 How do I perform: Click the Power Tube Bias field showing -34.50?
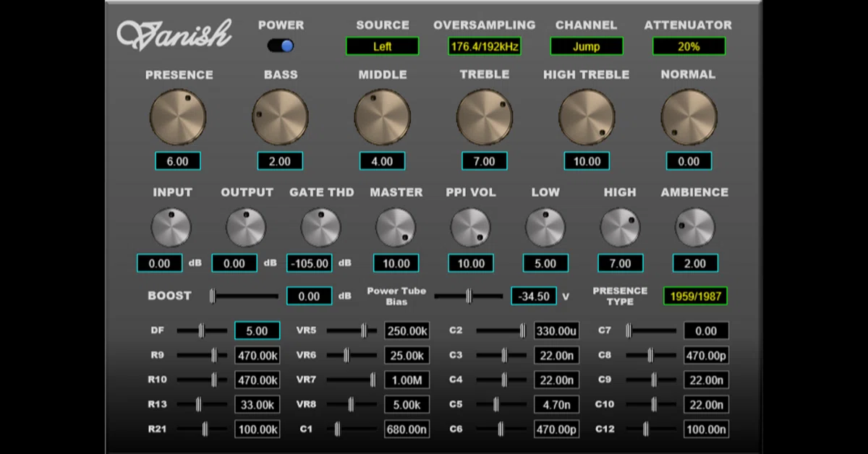(534, 296)
